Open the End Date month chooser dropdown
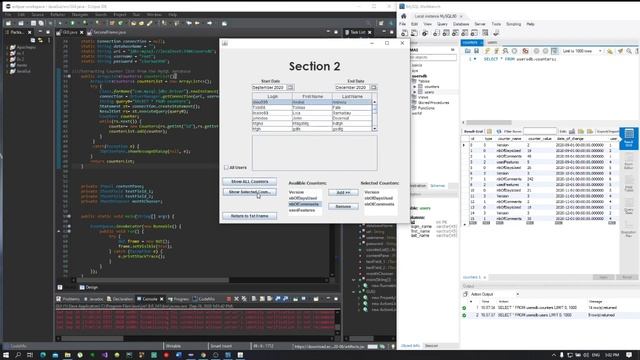The width and height of the screenshot is (640, 360). pos(373,87)
